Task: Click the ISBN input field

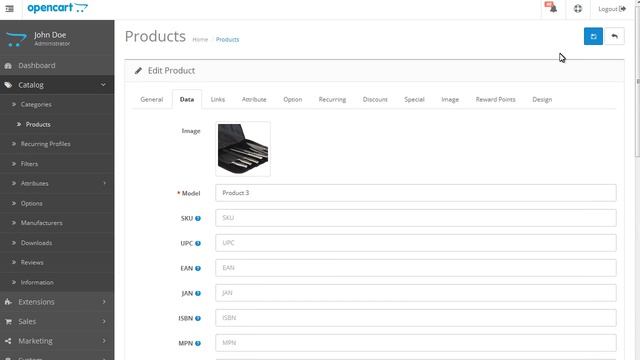Action: coord(416,318)
